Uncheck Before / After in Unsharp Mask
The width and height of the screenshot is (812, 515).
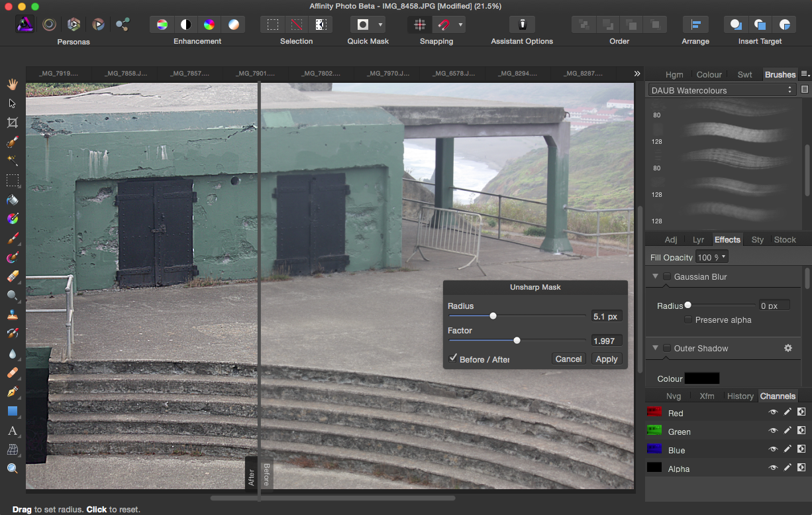click(x=453, y=359)
